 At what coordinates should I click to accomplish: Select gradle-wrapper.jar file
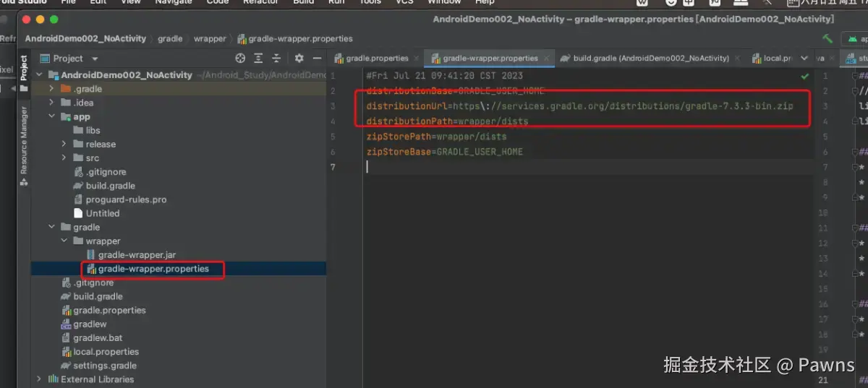point(131,255)
